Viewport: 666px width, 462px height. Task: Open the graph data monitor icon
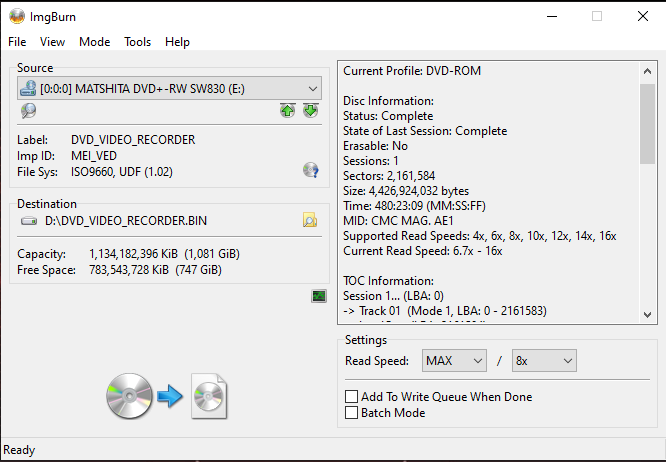click(x=319, y=296)
